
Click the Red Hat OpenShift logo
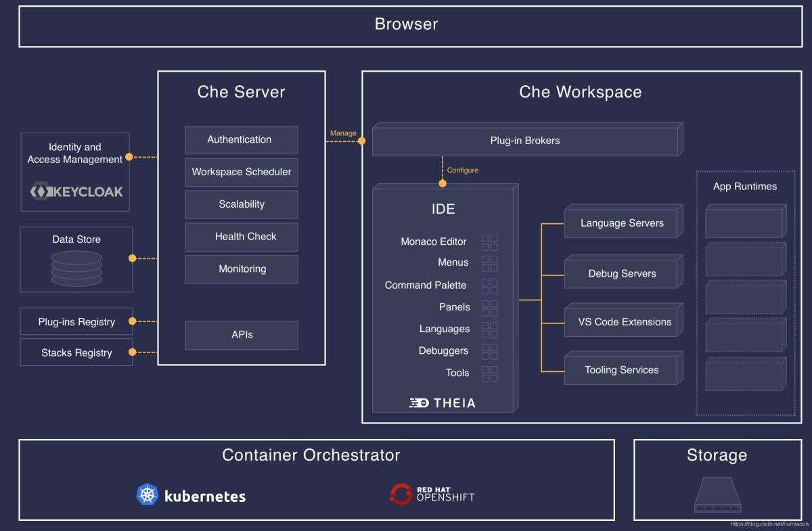(x=401, y=494)
